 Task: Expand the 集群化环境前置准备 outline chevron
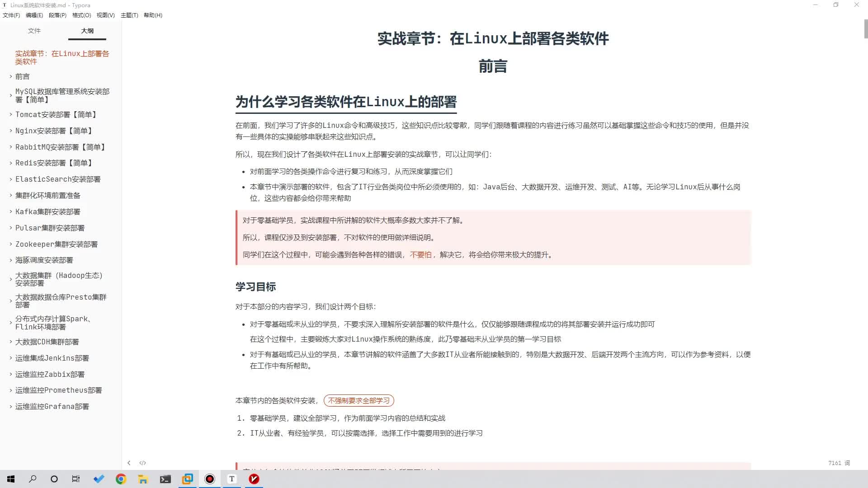tap(11, 195)
